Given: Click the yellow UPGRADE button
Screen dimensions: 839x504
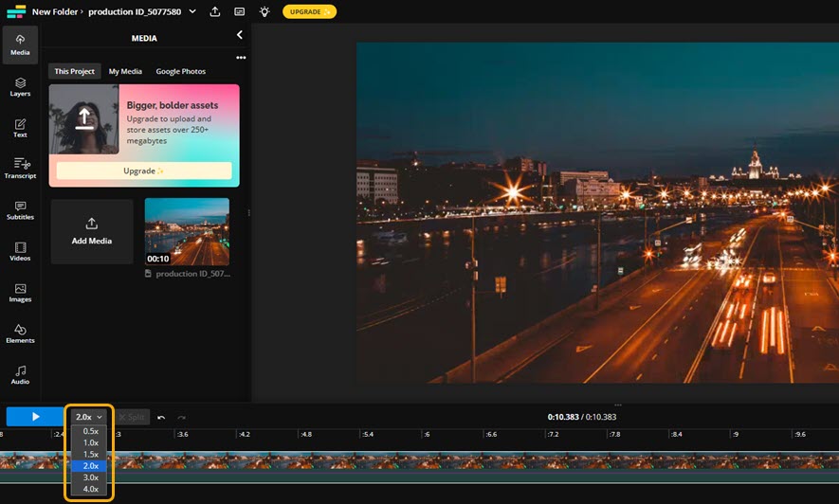Looking at the screenshot, I should [x=309, y=11].
